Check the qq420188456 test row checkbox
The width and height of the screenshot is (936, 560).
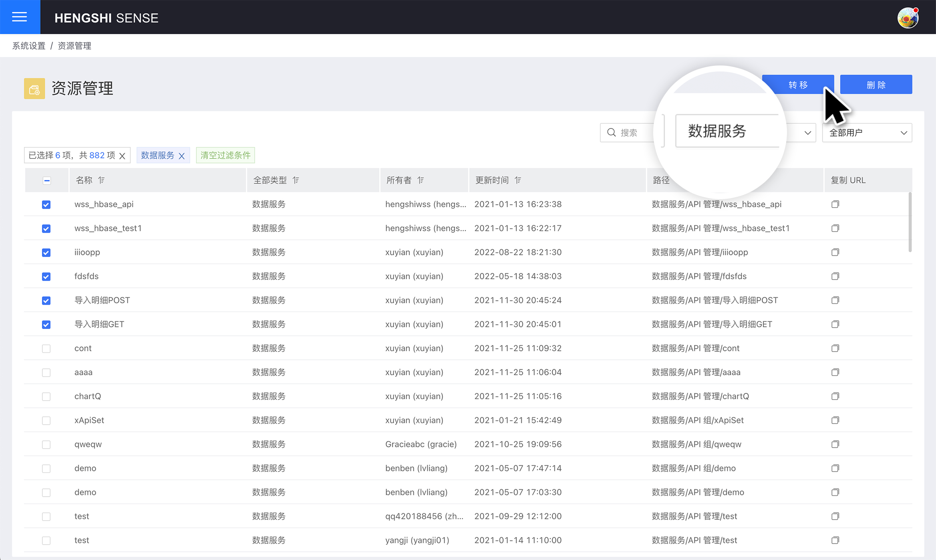[x=46, y=516]
